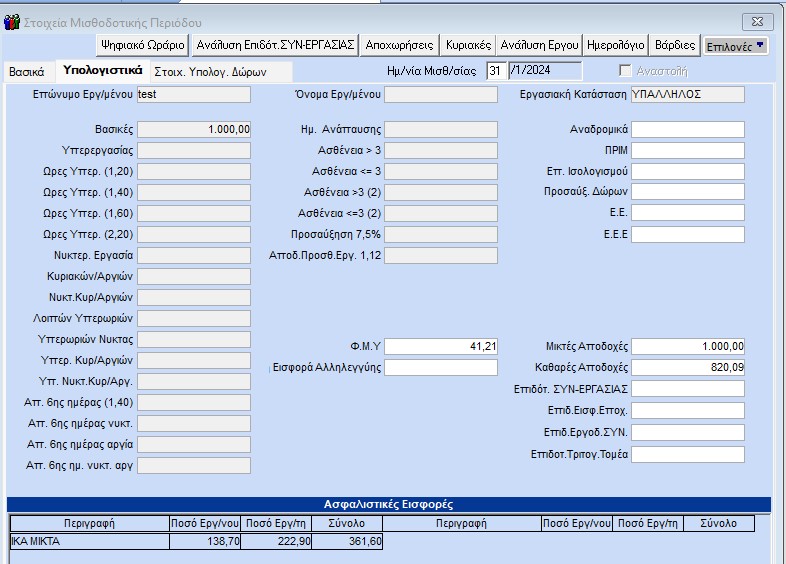
Task: Close the Στοιχεία Μισθοδοτικής Περιόδου window
Action: coord(756,21)
